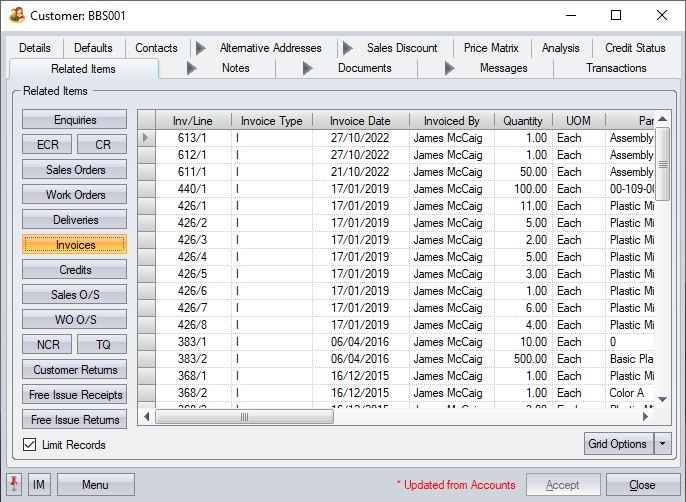Screen dimensions: 686x502
Task: Maximize the Customer BBS001 window
Action: [x=616, y=15]
